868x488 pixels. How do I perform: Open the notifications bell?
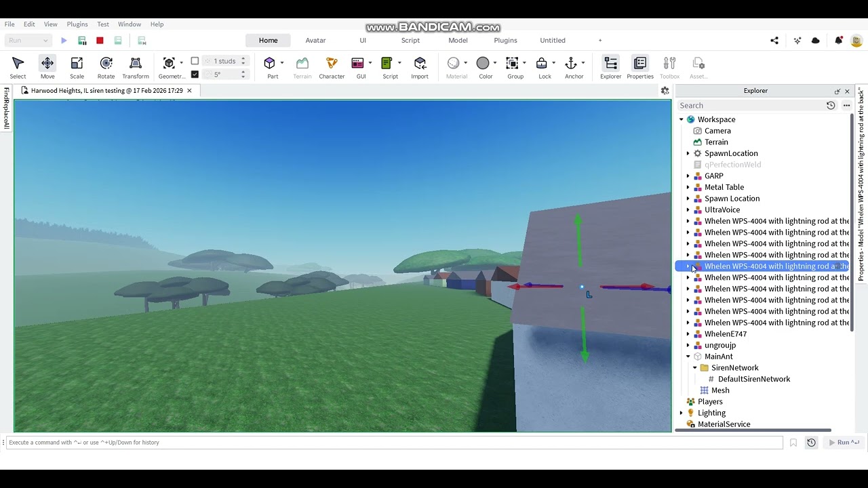point(839,41)
